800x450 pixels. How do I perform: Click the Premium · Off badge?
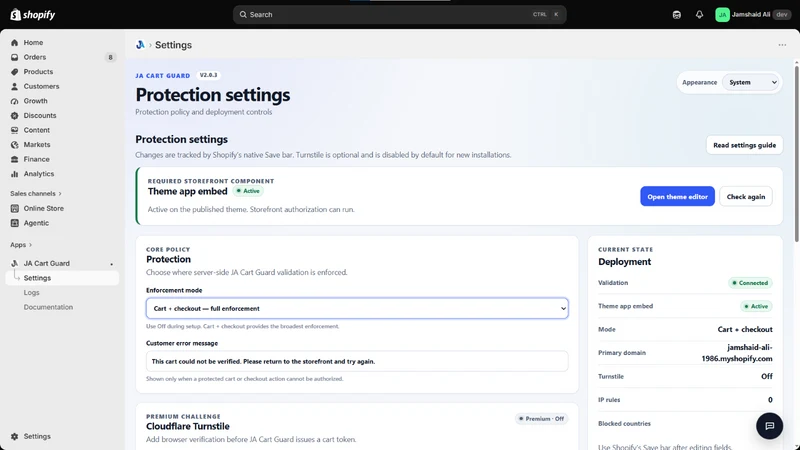click(541, 419)
